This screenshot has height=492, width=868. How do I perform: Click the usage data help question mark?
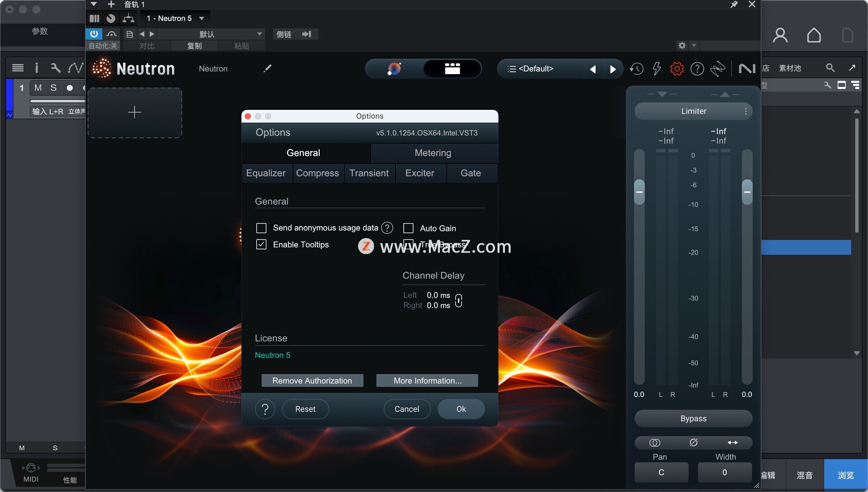click(x=387, y=228)
